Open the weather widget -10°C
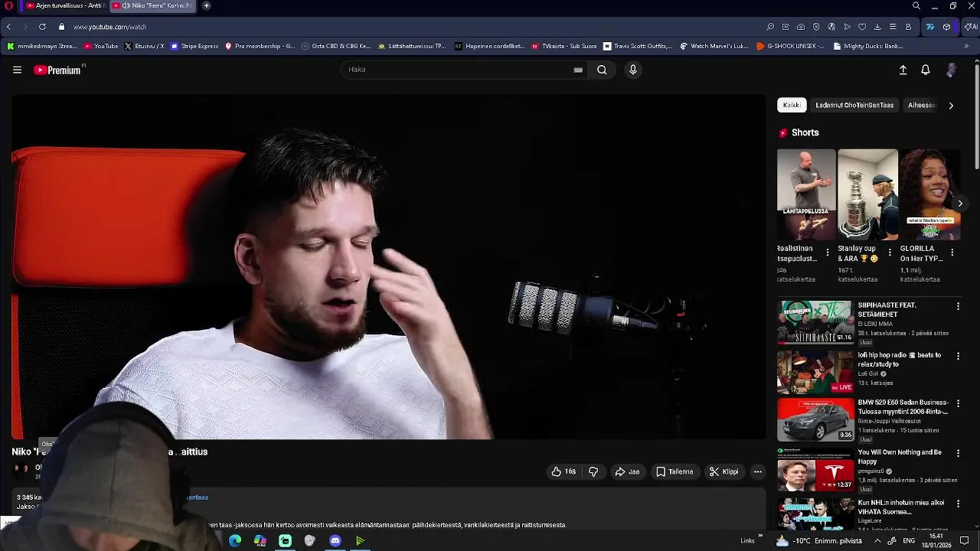This screenshot has width=980, height=551. [x=818, y=541]
